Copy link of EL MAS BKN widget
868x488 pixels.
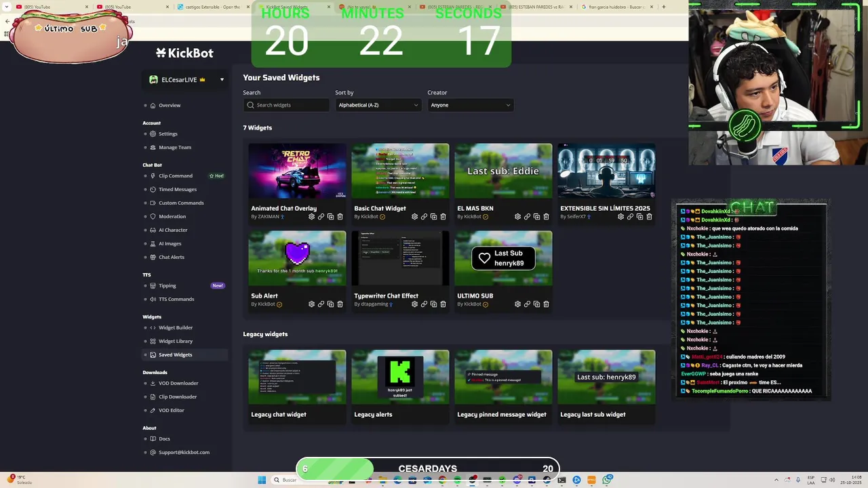coord(527,217)
